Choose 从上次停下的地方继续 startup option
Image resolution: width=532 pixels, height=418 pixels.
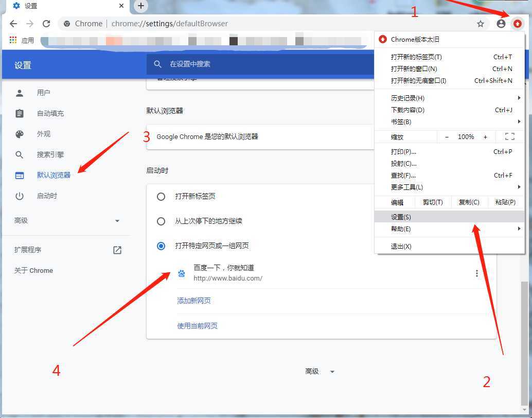[x=161, y=221]
